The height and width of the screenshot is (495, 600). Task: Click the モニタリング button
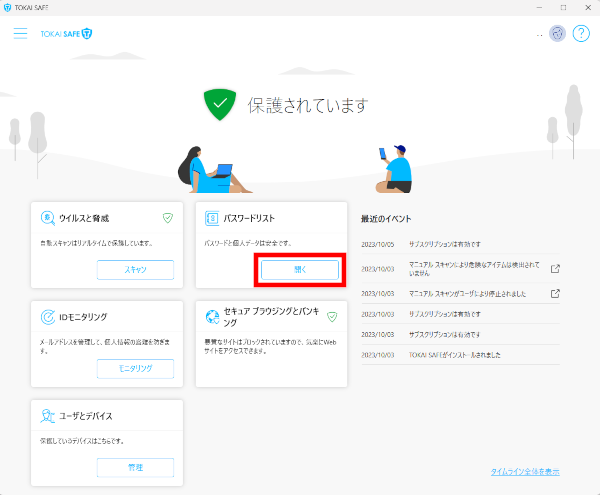point(135,368)
